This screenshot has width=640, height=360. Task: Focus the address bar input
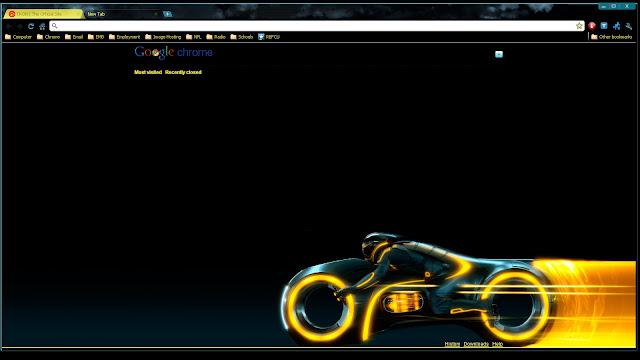point(316,26)
